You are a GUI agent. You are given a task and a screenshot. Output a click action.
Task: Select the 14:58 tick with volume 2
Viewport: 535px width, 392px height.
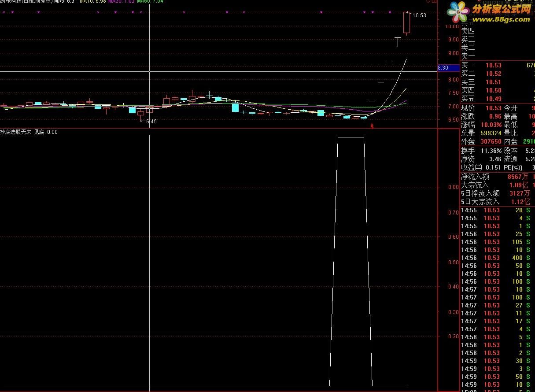(x=498, y=353)
